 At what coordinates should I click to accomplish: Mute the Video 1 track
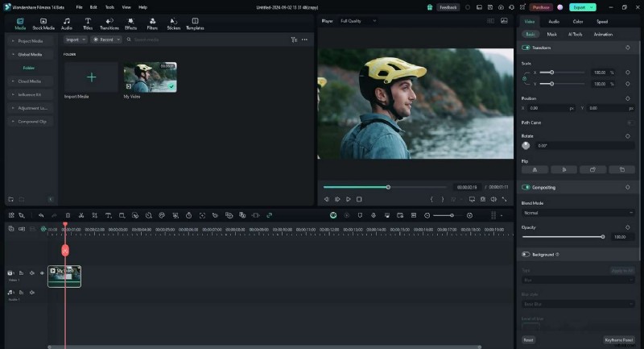pos(31,273)
